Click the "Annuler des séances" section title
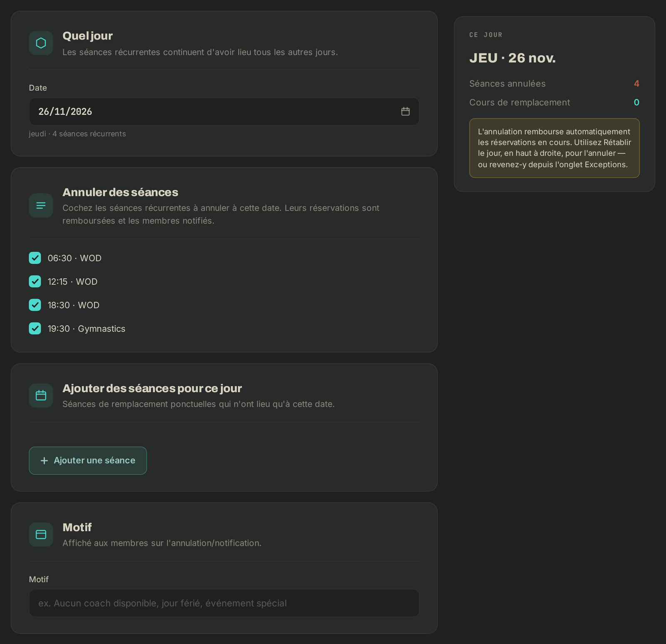 120,192
